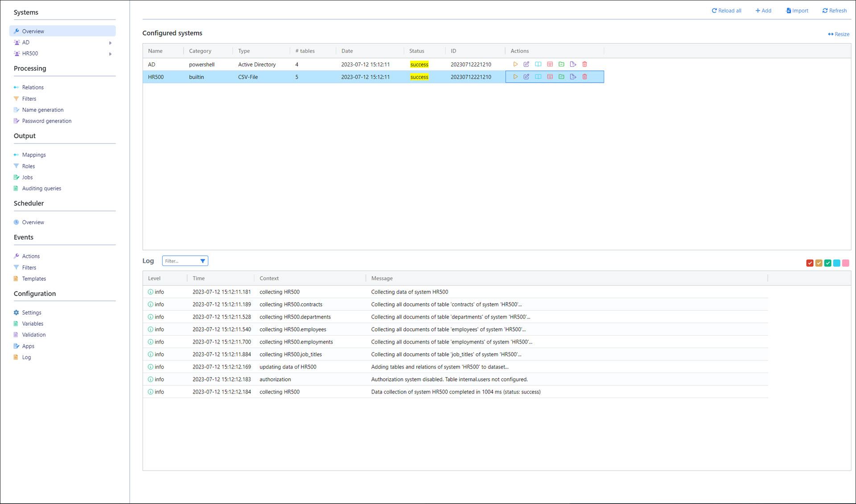Delete the AD system with trash icon
This screenshot has height=504, width=856.
pos(584,64)
